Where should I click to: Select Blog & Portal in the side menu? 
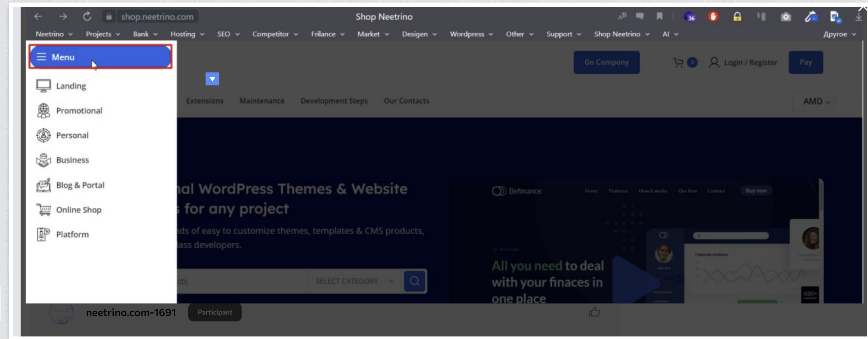point(70,185)
